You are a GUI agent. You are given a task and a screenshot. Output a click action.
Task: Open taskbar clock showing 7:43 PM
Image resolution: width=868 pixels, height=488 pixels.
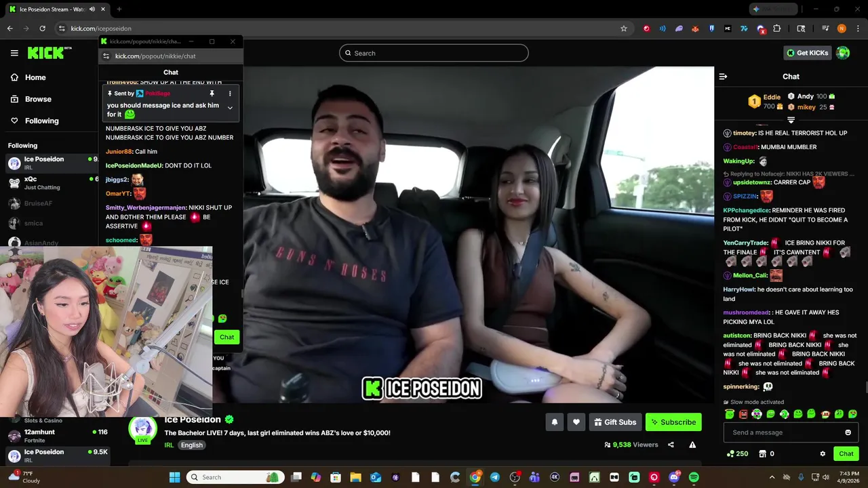pyautogui.click(x=849, y=477)
